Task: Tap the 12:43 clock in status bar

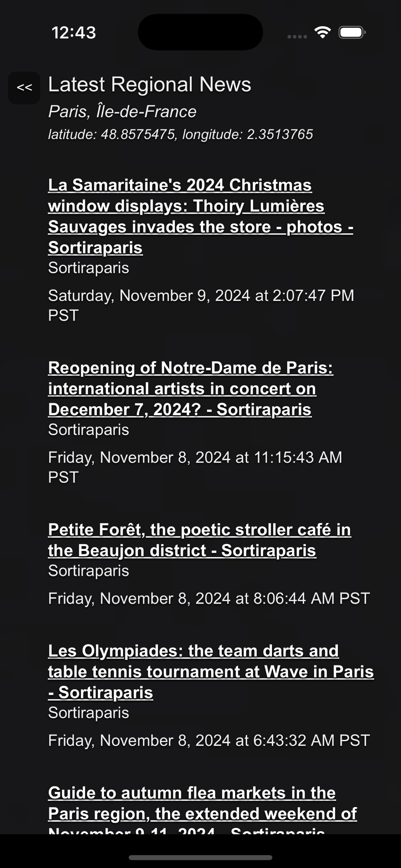Action: coord(74,33)
